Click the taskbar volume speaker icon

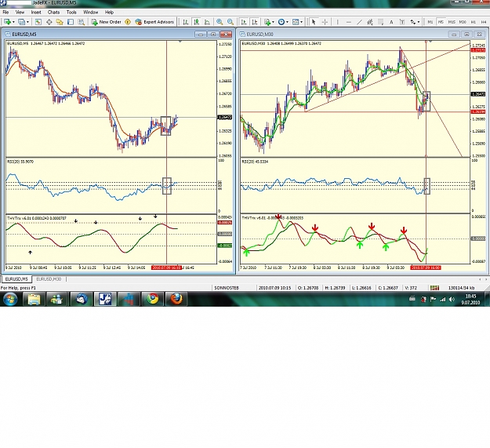coord(452,299)
